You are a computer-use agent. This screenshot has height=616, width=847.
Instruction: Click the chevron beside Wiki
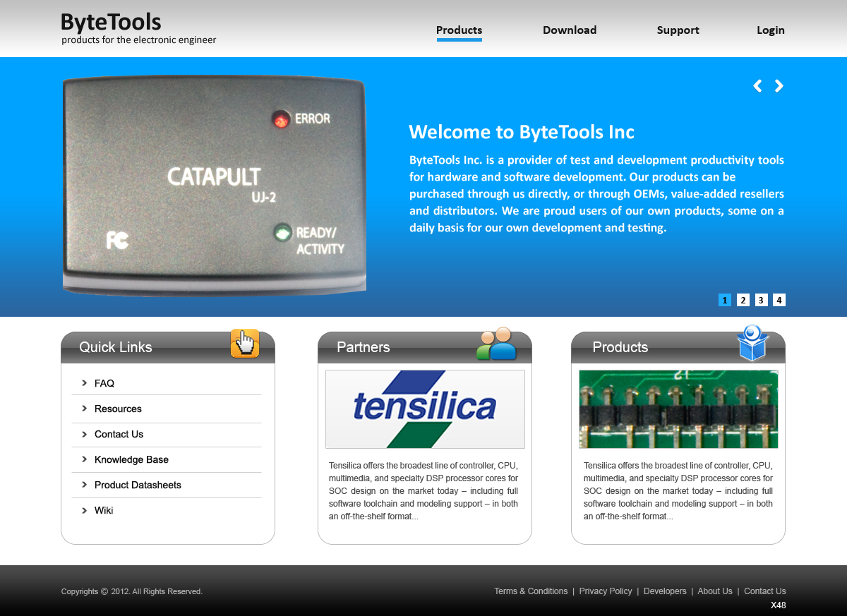85,510
